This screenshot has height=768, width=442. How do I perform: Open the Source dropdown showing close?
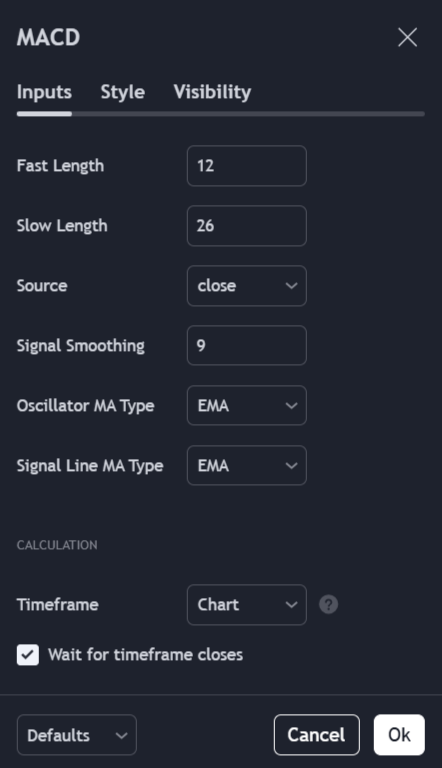[247, 286]
